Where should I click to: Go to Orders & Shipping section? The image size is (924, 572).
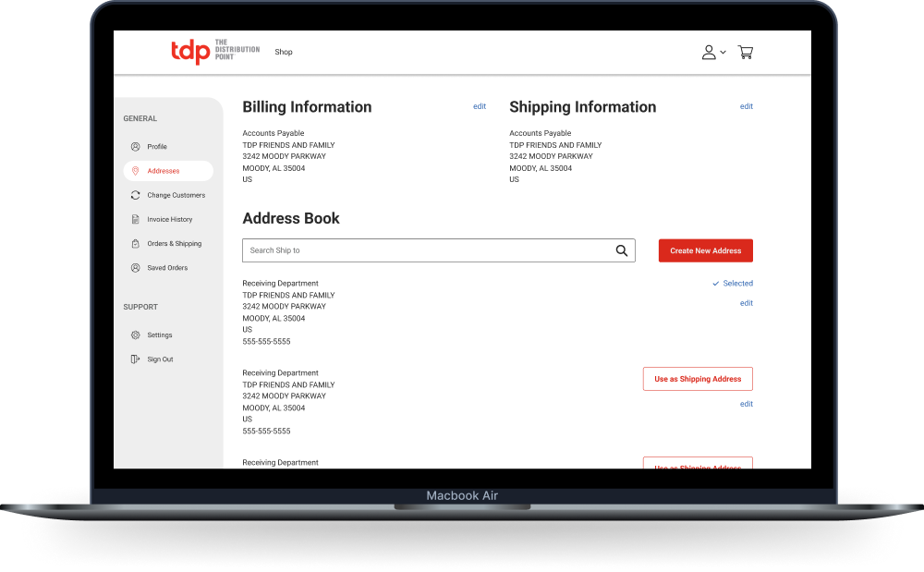(174, 244)
